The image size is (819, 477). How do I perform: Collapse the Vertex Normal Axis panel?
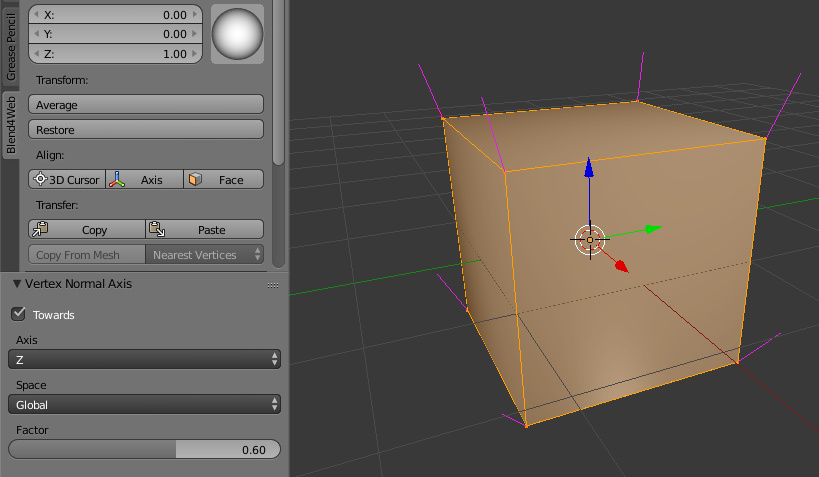point(17,284)
